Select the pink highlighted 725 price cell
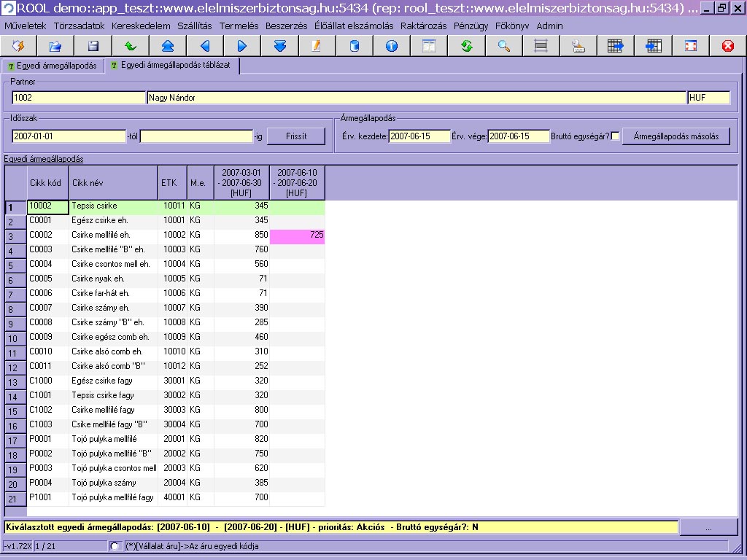747x560 pixels. coord(297,236)
